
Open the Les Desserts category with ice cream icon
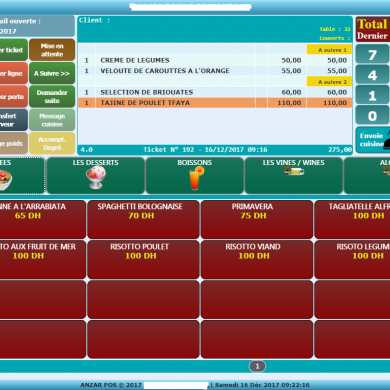point(96,176)
